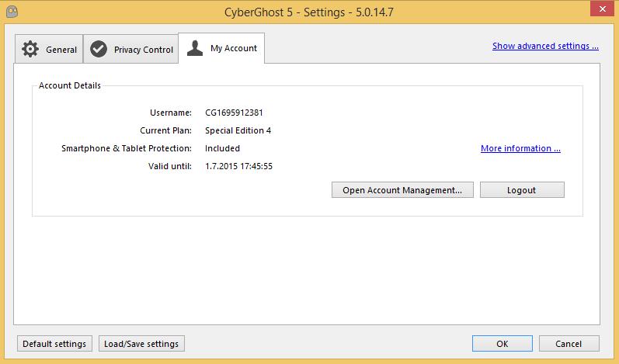Confirm changes with the OK button
This screenshot has width=619, height=364.
(502, 344)
